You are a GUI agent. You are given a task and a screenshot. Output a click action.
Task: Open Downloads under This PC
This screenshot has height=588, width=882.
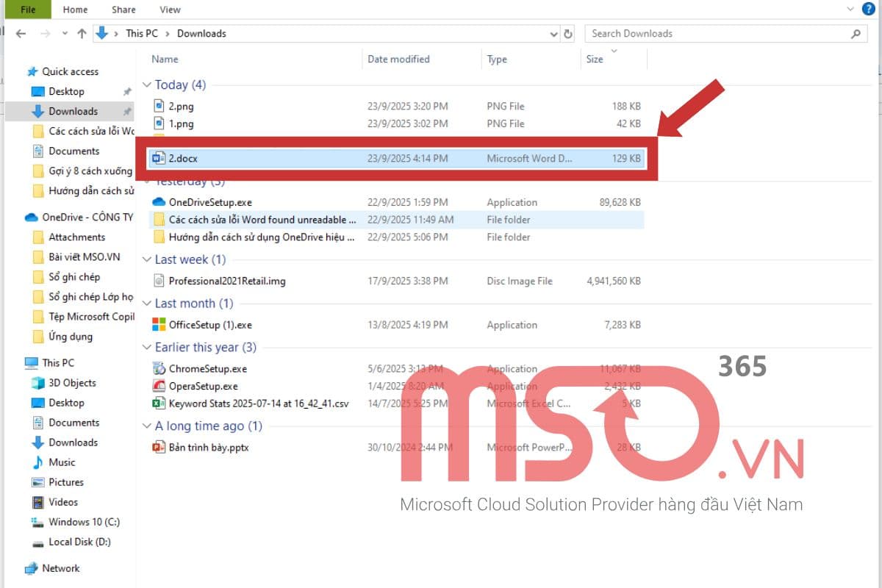[x=73, y=442]
